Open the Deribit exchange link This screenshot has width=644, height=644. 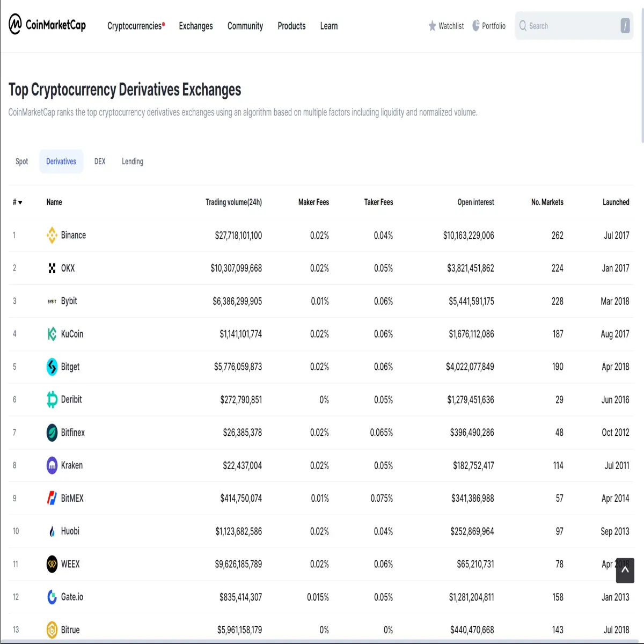71,399
